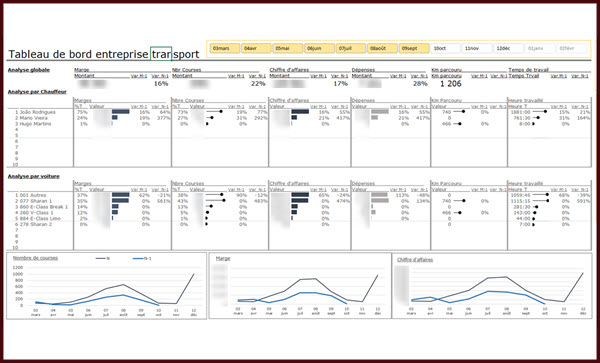Toggle the 04avr month slicer button
This screenshot has height=363, width=600.
click(x=256, y=49)
